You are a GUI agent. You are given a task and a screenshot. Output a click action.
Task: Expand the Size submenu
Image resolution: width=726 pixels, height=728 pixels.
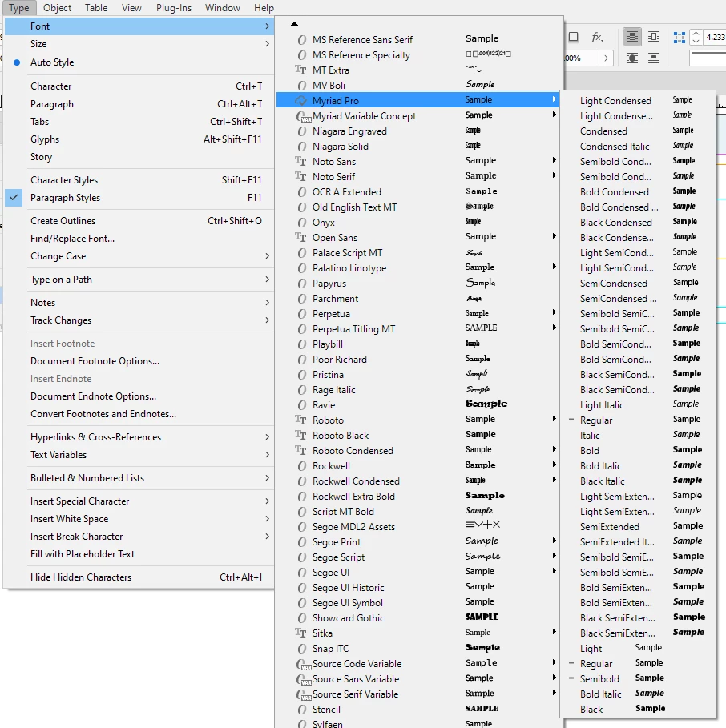click(x=139, y=44)
